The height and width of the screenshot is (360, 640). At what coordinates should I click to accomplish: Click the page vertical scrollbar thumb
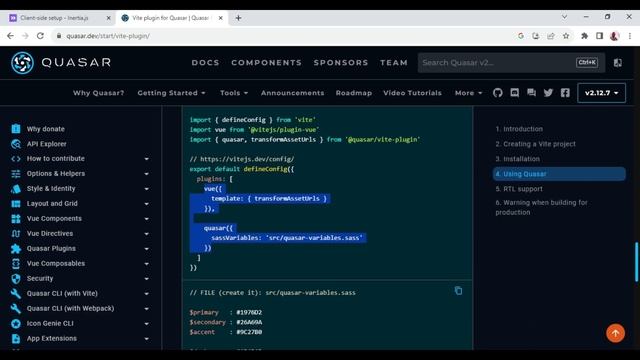636,262
